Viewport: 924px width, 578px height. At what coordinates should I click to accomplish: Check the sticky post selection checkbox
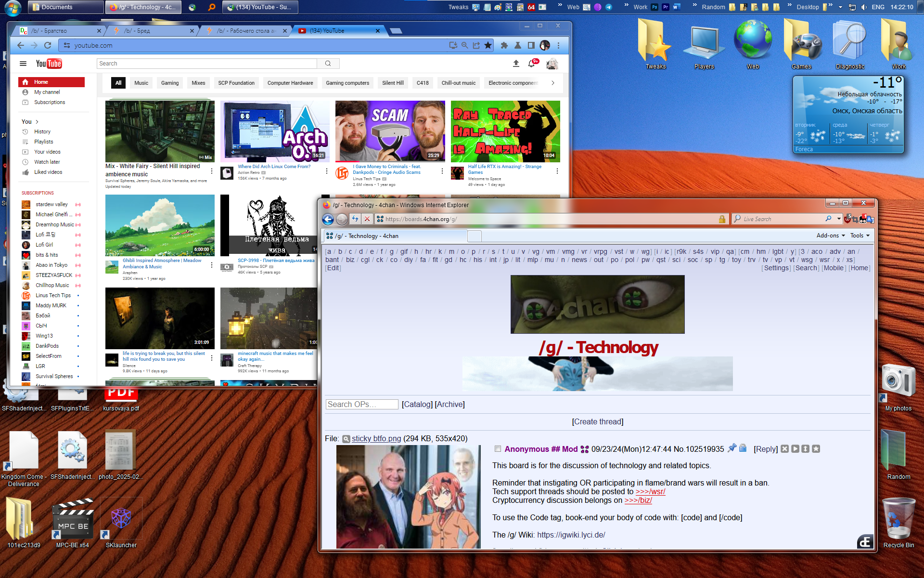click(498, 449)
